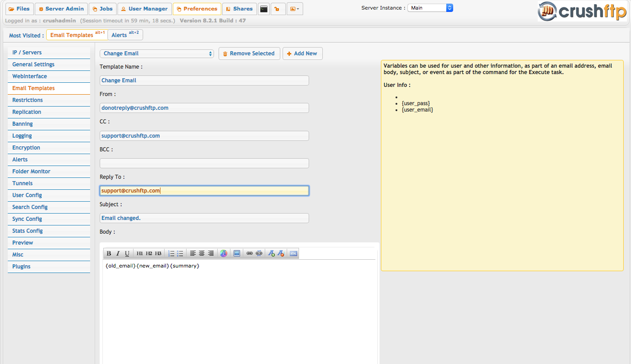Open the text color picker

click(x=224, y=253)
